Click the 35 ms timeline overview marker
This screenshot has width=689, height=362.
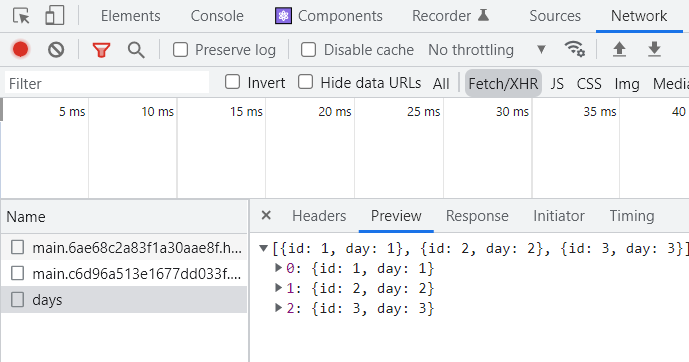599,112
